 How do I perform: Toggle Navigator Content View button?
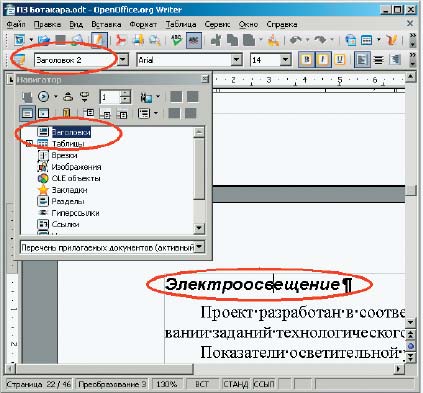[43, 114]
